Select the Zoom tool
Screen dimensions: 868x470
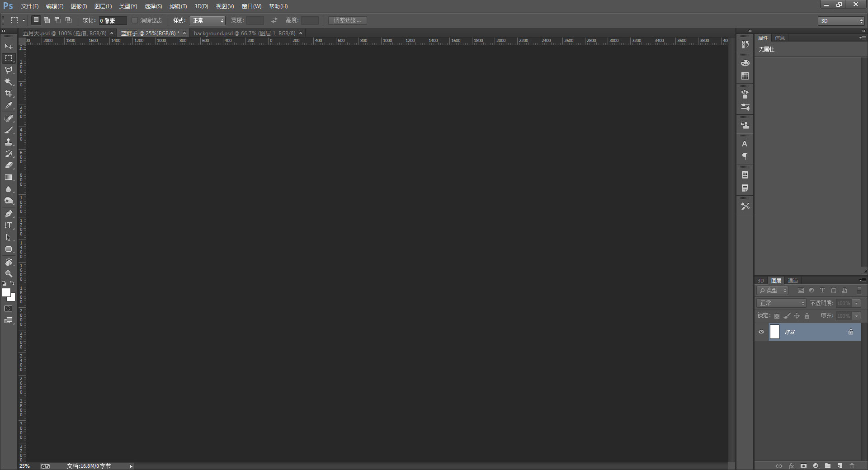click(9, 274)
